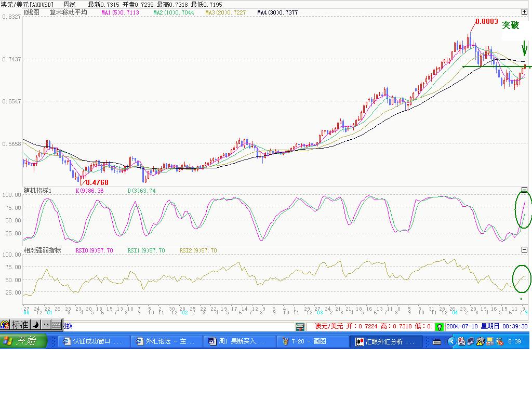Image resolution: width=532 pixels, height=399 pixels.
Task: Select the MA1 (5) 0.7113 legend
Action: (x=120, y=12)
